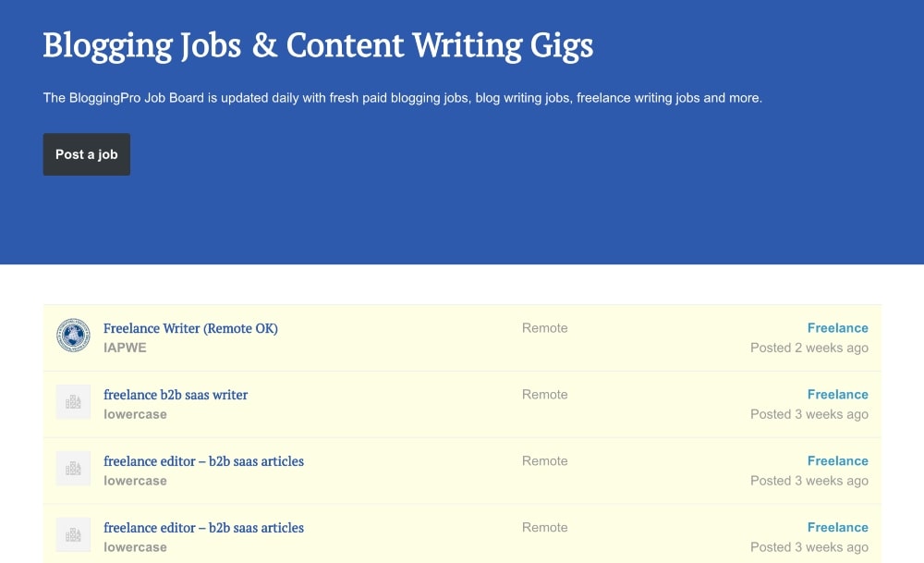Viewport: 924px width, 563px height.
Task: Click 'Posted 2 weeks ago' on the first listing
Action: click(x=808, y=348)
